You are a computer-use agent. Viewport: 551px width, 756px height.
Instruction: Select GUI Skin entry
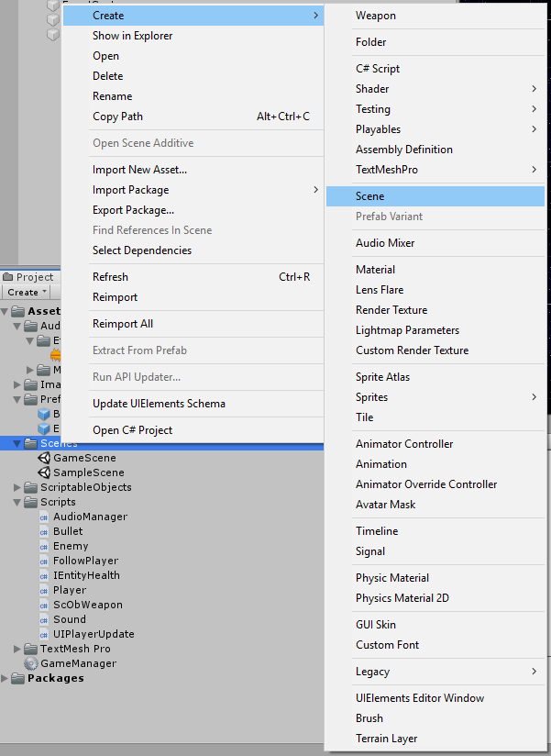click(x=435, y=625)
